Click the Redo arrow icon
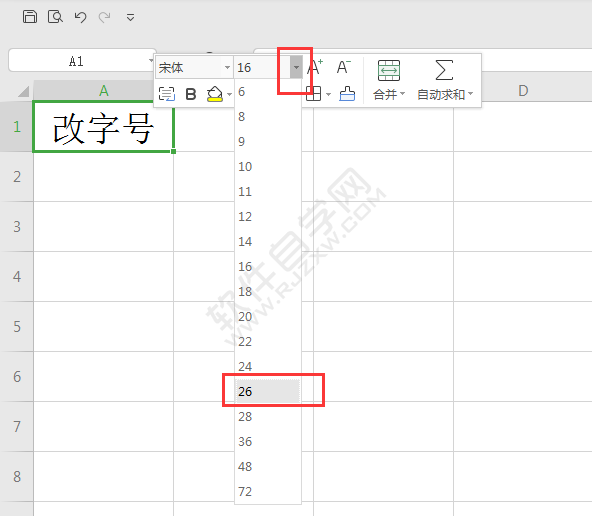This screenshot has width=592, height=516. [105, 17]
